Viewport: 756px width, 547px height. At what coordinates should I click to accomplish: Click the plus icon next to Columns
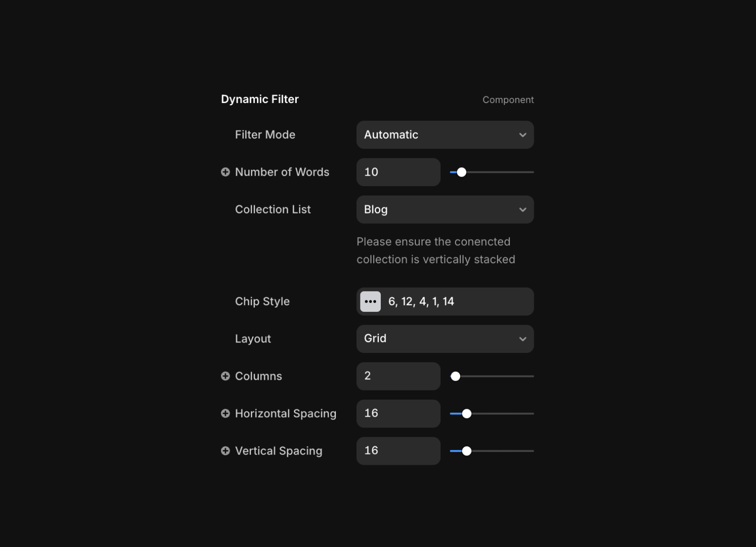tap(225, 376)
